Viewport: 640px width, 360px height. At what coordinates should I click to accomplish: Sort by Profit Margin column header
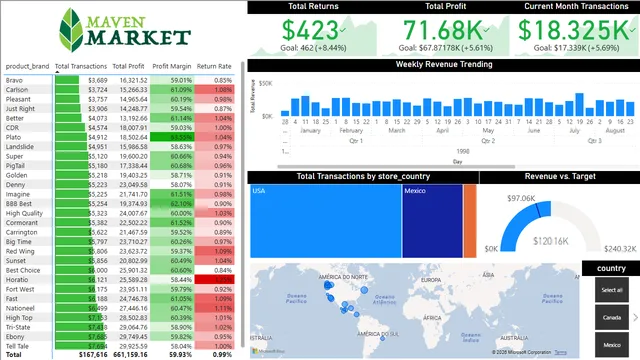coord(171,66)
